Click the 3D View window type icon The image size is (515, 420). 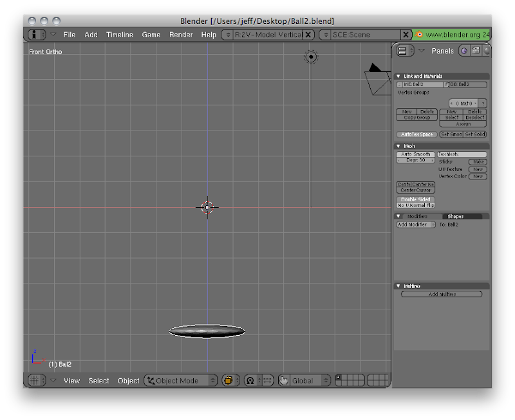(34, 380)
